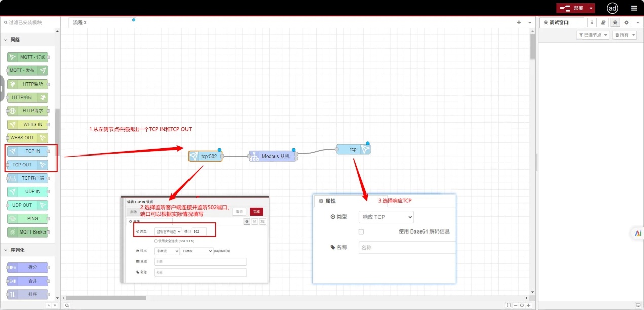Open the 响应 TCP type dropdown
The width and height of the screenshot is (644, 310).
click(x=386, y=217)
